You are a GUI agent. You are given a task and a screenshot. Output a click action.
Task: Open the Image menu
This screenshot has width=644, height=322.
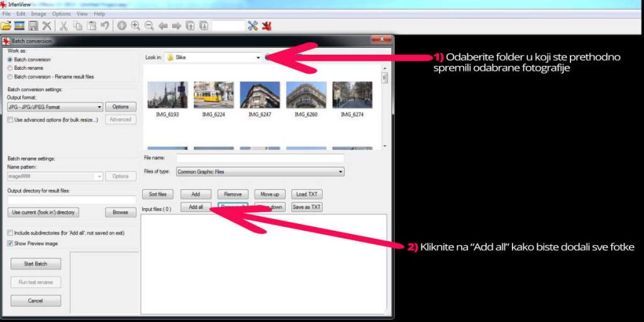38,14
